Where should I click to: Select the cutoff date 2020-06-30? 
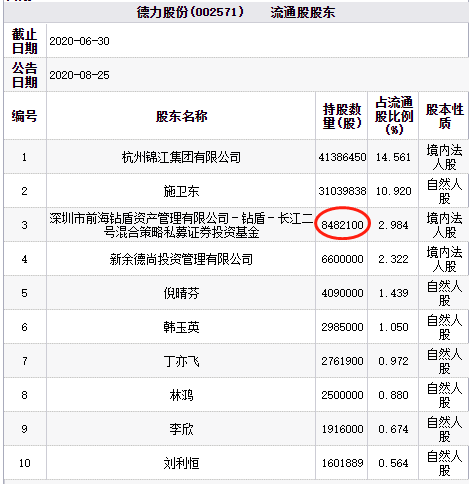[x=79, y=41]
